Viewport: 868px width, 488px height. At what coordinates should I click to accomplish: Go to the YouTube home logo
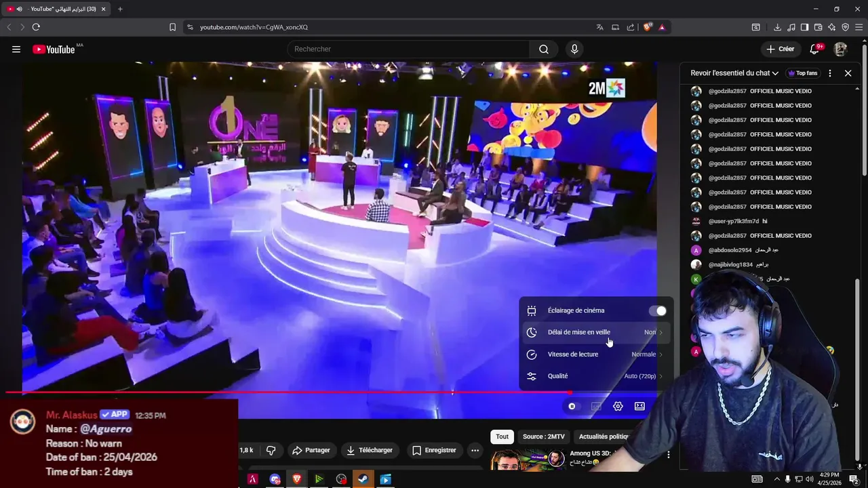click(x=54, y=49)
